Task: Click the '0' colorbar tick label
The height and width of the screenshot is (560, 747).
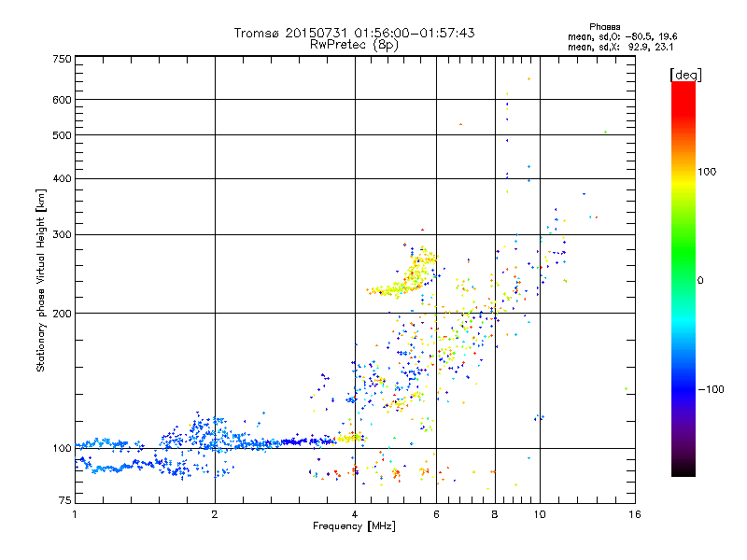Action: pyautogui.click(x=700, y=281)
